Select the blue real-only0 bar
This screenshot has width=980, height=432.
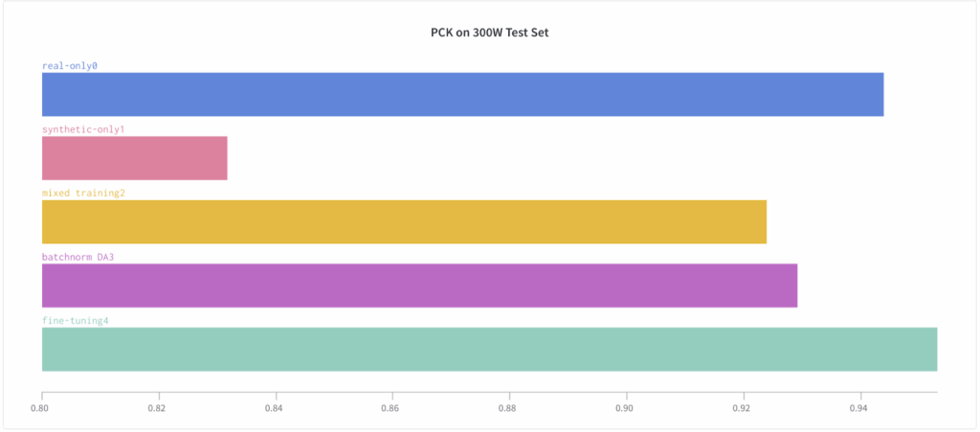[x=462, y=95]
